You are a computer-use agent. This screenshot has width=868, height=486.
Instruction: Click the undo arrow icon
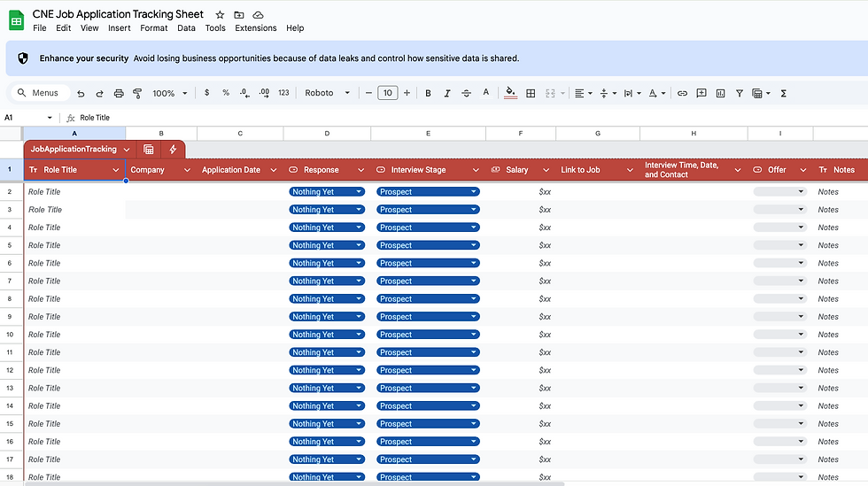pos(81,93)
